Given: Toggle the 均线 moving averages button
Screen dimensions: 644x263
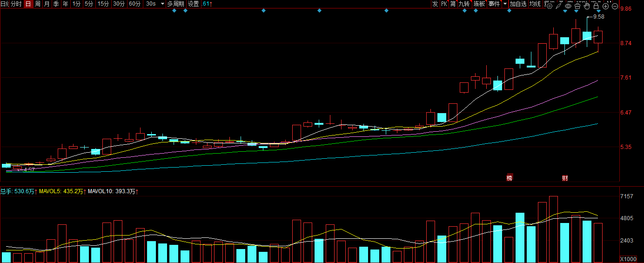Looking at the screenshot, I should click(x=535, y=4).
